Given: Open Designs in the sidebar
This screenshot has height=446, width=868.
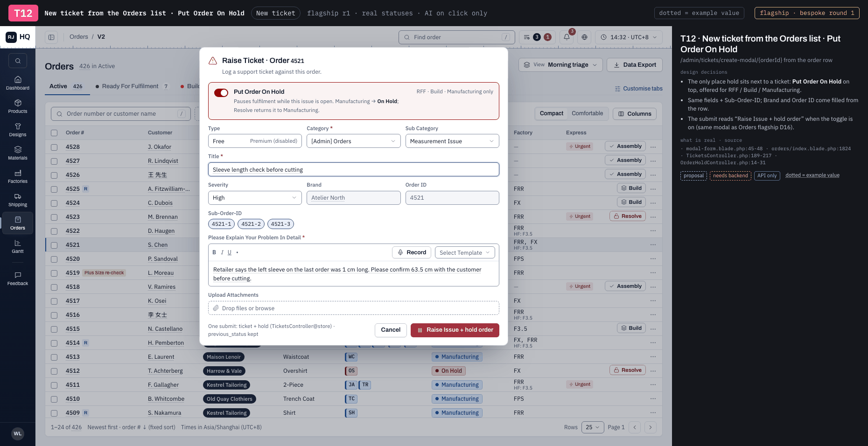Looking at the screenshot, I should pos(18,130).
